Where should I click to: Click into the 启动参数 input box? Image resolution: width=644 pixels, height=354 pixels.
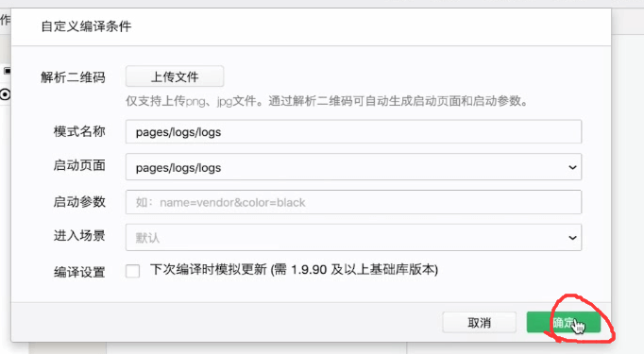pos(353,202)
